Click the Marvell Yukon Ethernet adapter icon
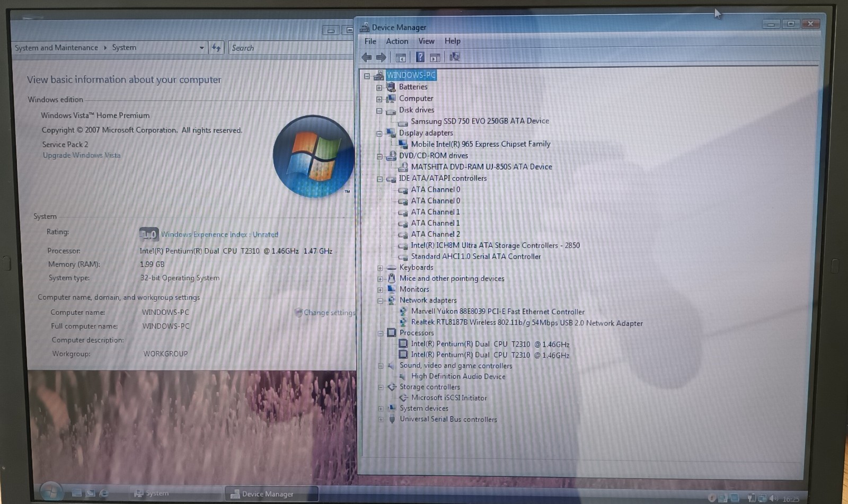This screenshot has width=848, height=504. click(403, 312)
